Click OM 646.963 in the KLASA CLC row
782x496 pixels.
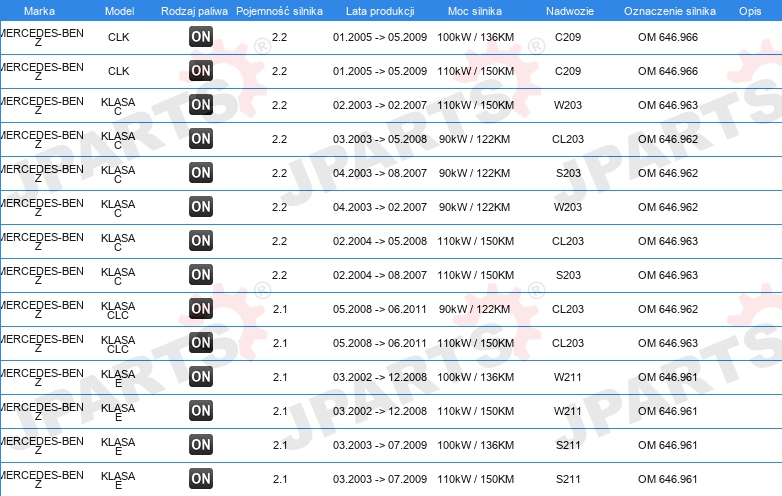click(668, 343)
